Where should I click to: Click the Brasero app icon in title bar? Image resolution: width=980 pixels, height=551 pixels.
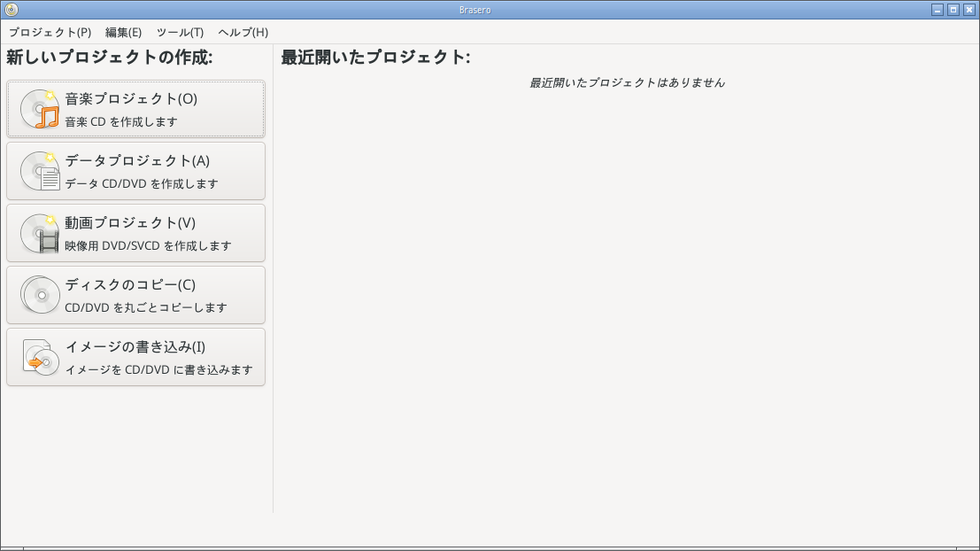point(12,10)
